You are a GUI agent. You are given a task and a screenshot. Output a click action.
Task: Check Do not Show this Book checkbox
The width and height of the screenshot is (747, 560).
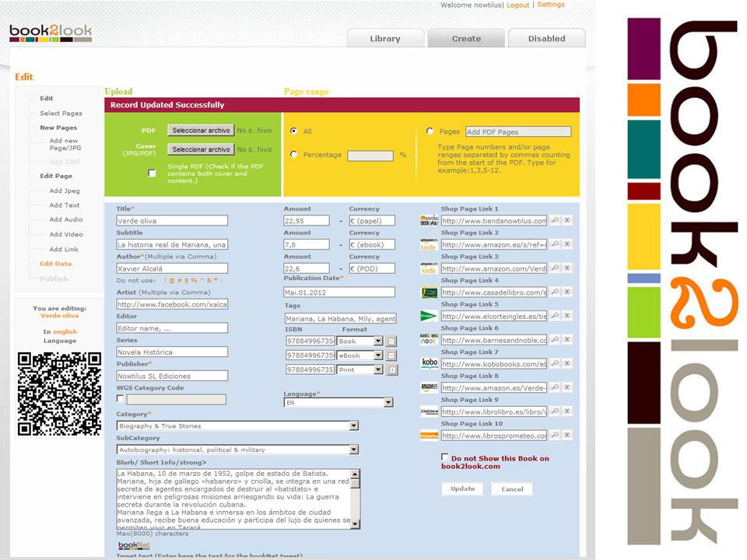pos(444,457)
